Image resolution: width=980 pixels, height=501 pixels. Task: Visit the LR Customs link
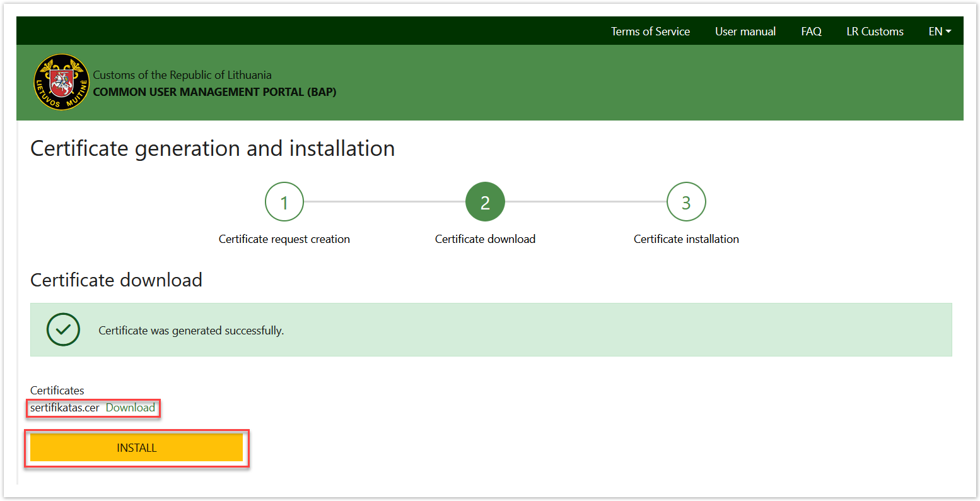875,32
